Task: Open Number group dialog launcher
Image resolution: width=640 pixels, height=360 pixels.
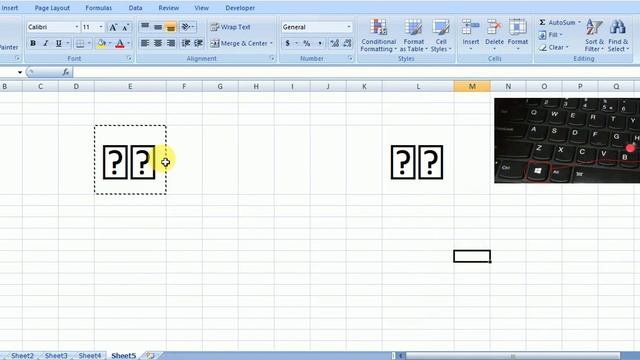Action: [350, 58]
